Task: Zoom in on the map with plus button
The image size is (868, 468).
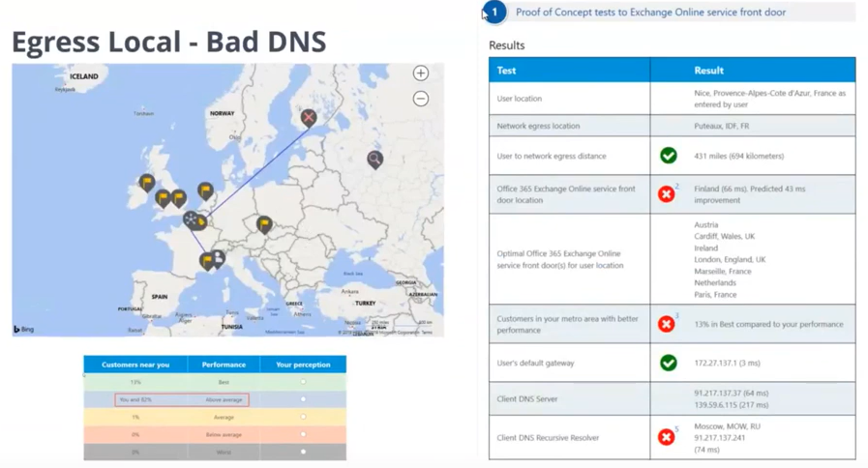Action: (x=421, y=73)
